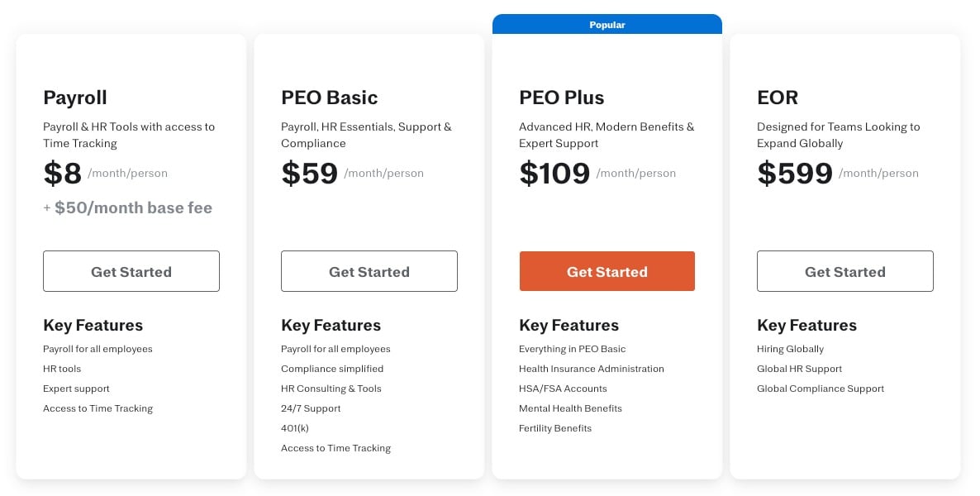Screen dimensions: 980x496
Task: Click the $109 price on PEO Plus
Action: 554,174
